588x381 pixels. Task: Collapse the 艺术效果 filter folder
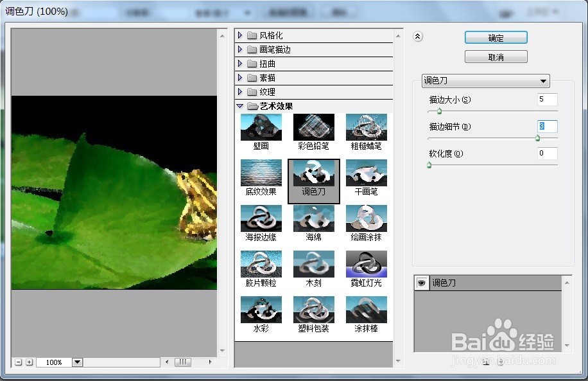tap(240, 106)
